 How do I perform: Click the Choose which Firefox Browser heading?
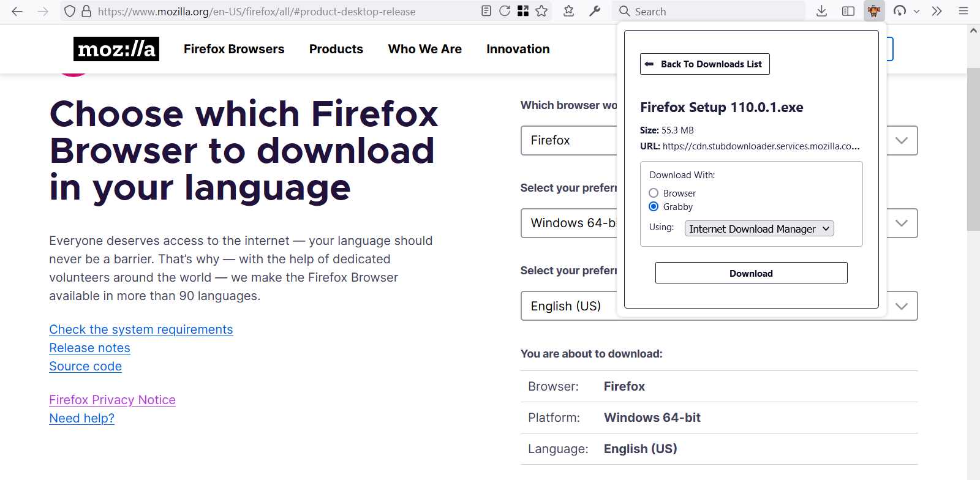[244, 151]
